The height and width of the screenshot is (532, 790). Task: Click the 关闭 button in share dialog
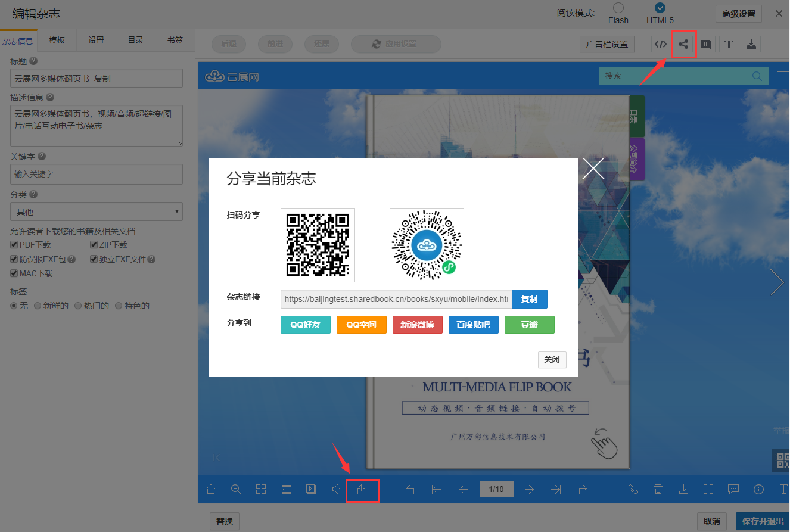[x=552, y=360]
